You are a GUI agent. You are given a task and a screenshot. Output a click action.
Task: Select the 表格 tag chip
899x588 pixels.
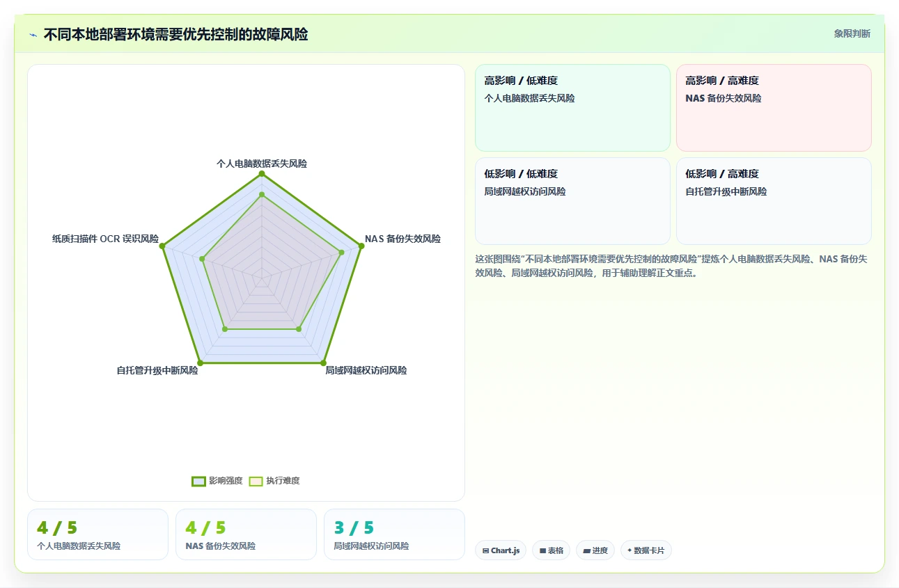tap(551, 550)
